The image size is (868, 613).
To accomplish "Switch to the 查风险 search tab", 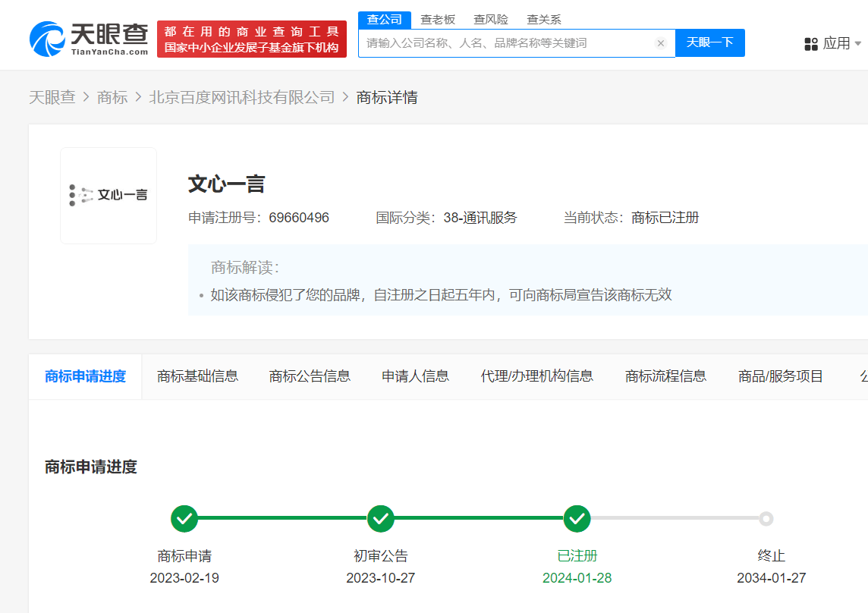I will [x=490, y=19].
